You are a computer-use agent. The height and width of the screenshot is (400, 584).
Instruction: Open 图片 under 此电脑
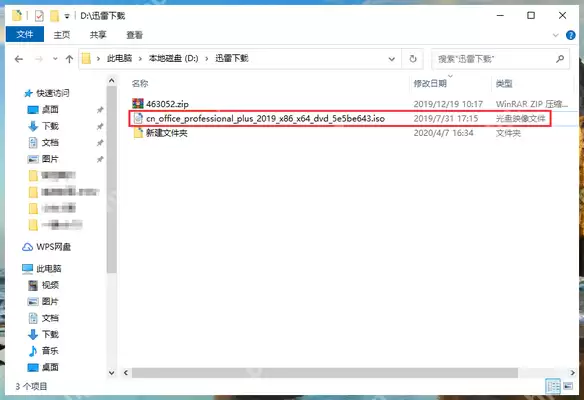pos(50,301)
